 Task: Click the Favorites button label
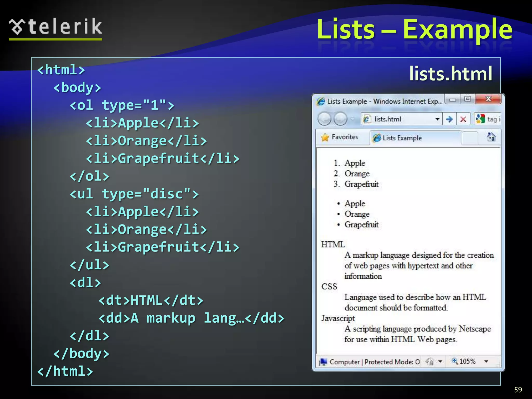pos(345,137)
